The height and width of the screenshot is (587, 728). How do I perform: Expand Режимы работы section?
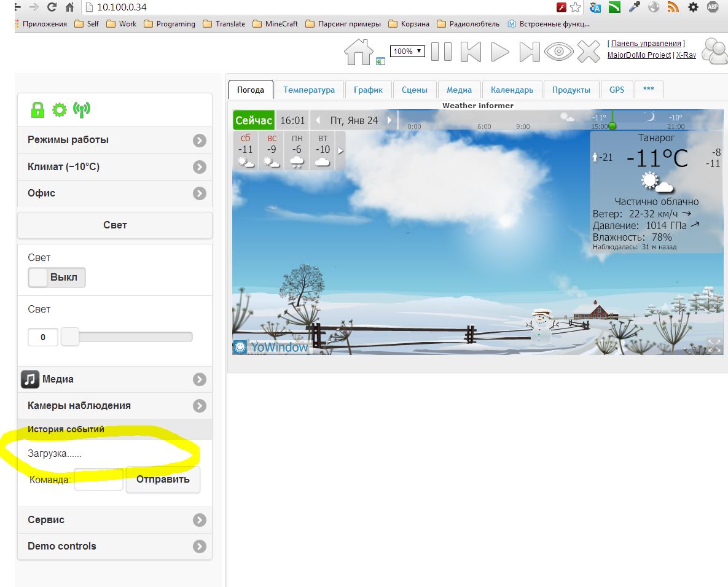click(x=115, y=140)
